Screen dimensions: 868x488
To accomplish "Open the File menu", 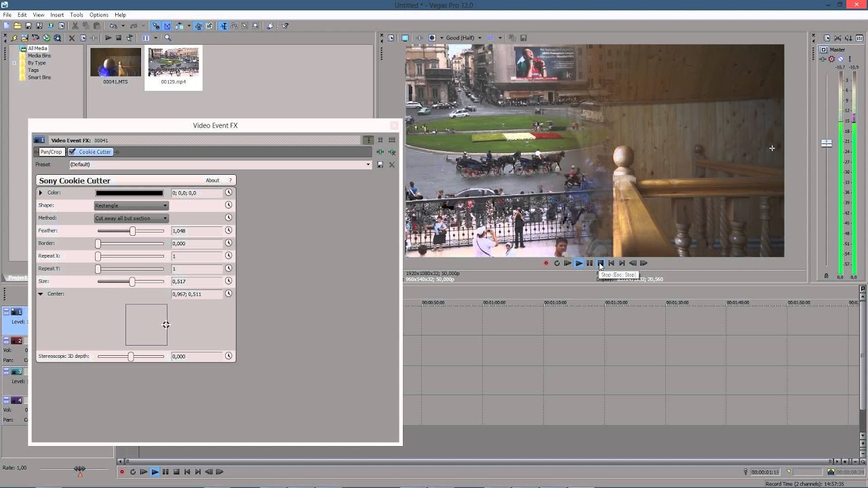I will coord(7,15).
